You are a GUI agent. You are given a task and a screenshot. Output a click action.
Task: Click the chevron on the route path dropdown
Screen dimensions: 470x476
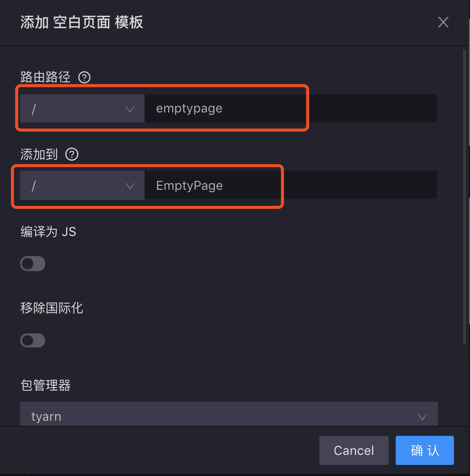pyautogui.click(x=130, y=108)
